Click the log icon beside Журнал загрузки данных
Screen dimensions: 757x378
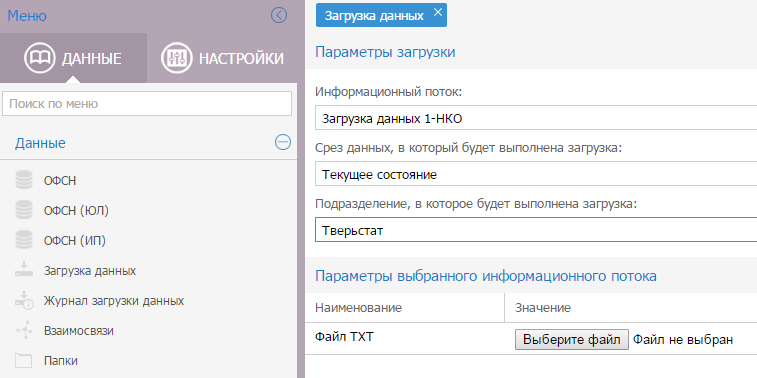24,300
